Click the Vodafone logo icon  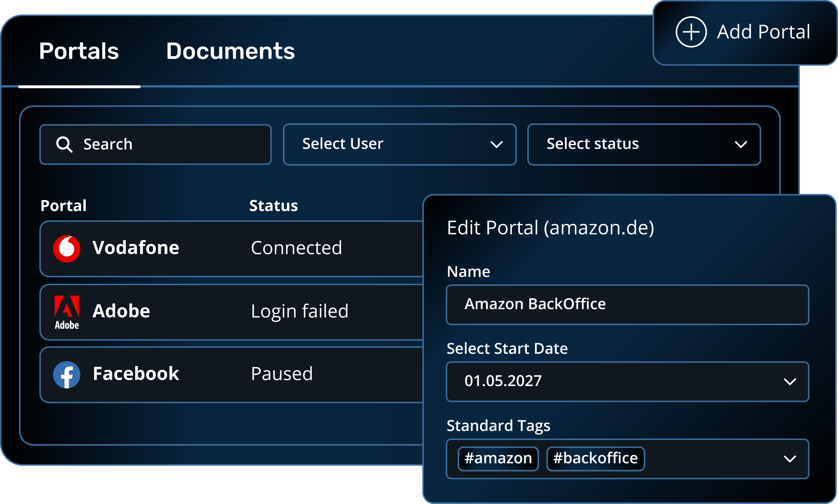[x=67, y=249]
